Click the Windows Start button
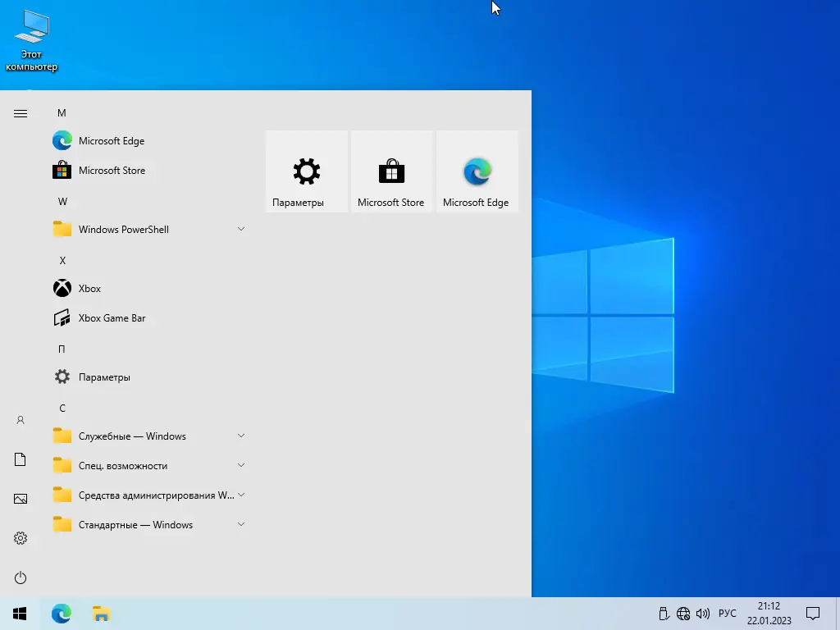 pyautogui.click(x=20, y=614)
